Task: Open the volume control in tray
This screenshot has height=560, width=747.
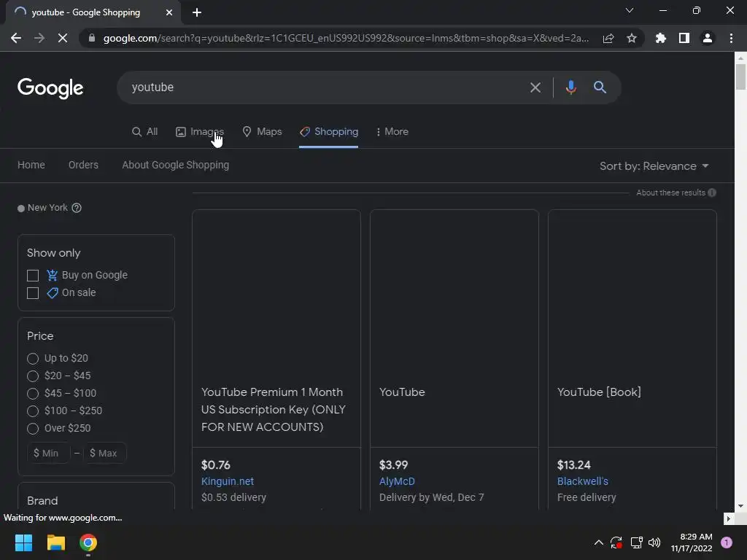Action: click(654, 542)
